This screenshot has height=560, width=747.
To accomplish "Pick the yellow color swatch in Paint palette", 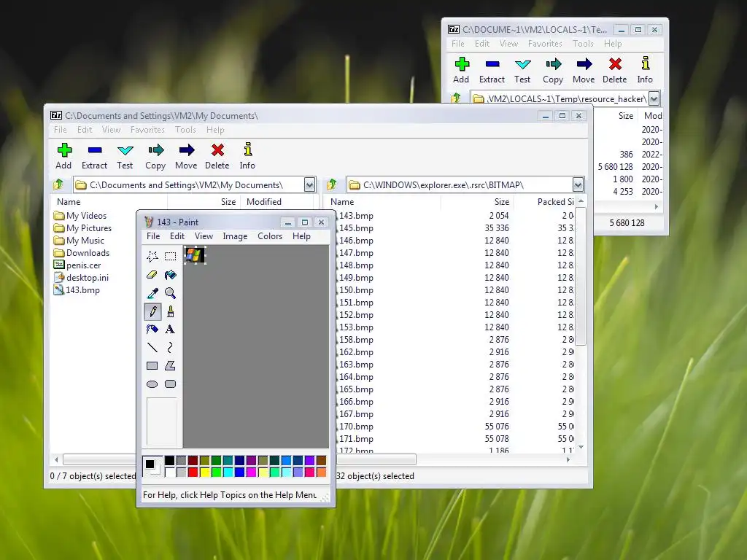I will pyautogui.click(x=204, y=472).
